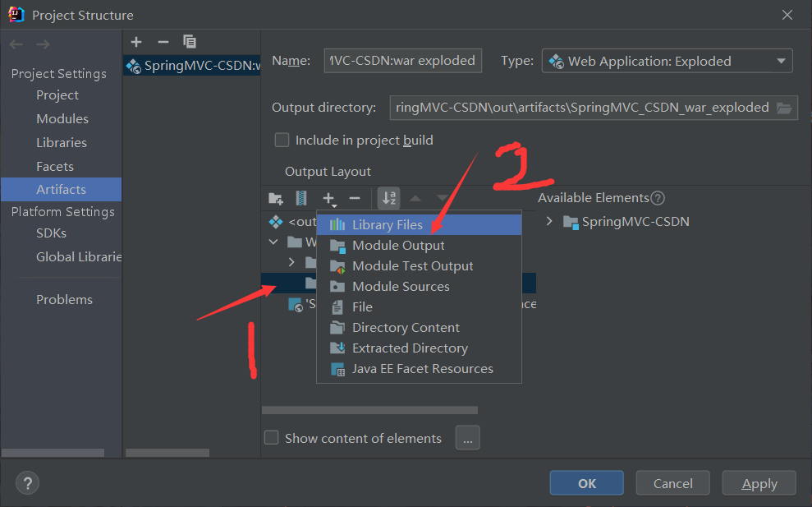Remove selected artifact with minus icon

(x=163, y=42)
